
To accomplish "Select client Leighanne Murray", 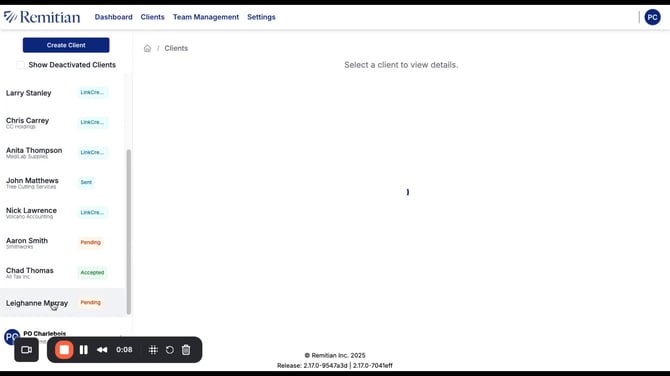I will click(62, 303).
